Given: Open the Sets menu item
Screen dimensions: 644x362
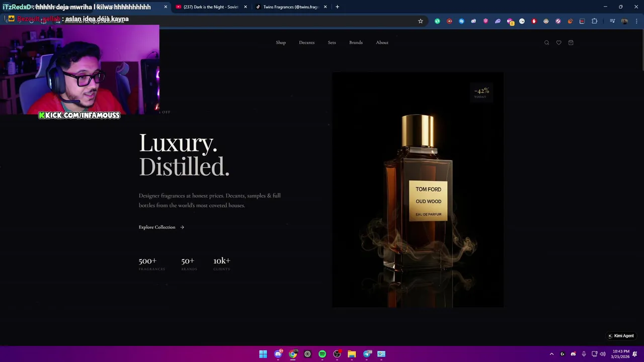Looking at the screenshot, I should click(332, 43).
